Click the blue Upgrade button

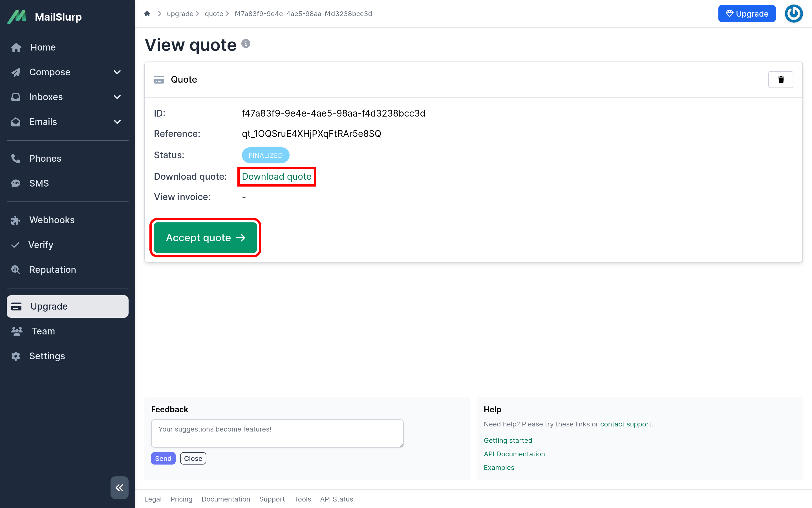click(x=747, y=14)
